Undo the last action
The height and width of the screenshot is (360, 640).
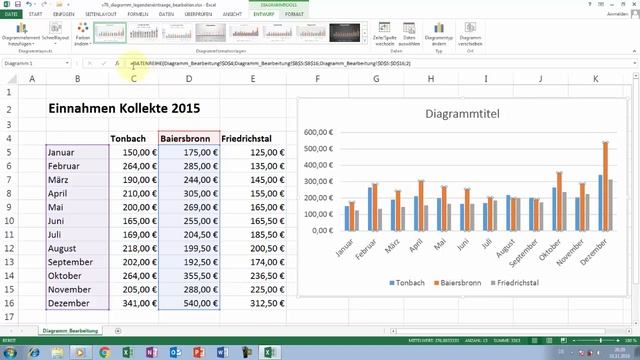[29, 4]
